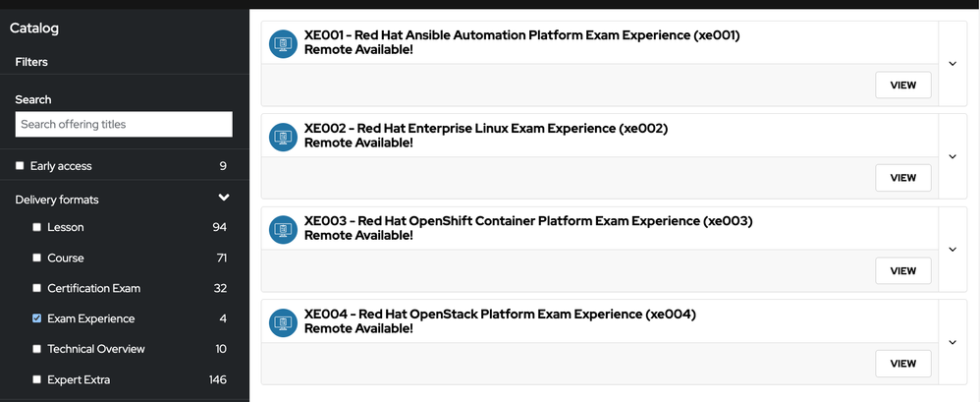Expand the XE002 offering row chevron
The width and height of the screenshot is (980, 402).
click(953, 156)
